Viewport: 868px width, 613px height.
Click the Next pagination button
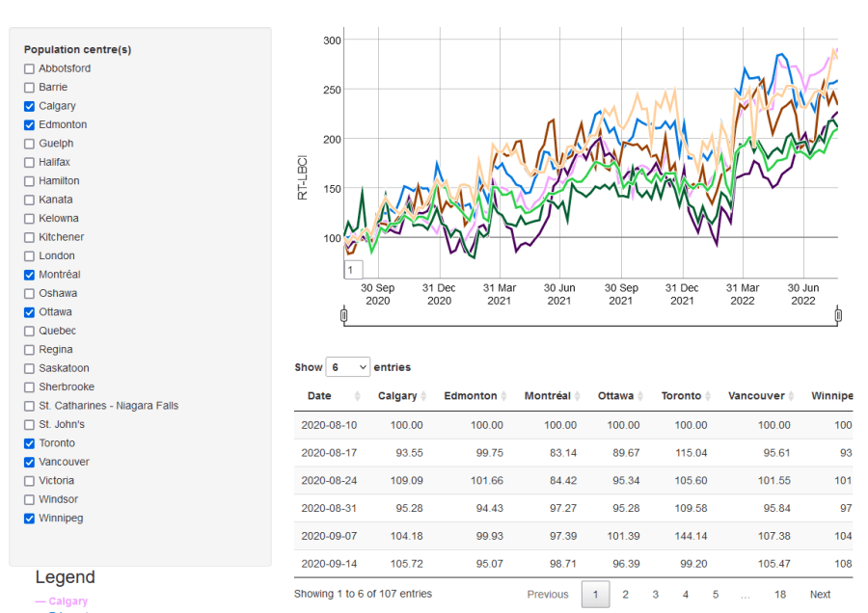[x=820, y=595]
